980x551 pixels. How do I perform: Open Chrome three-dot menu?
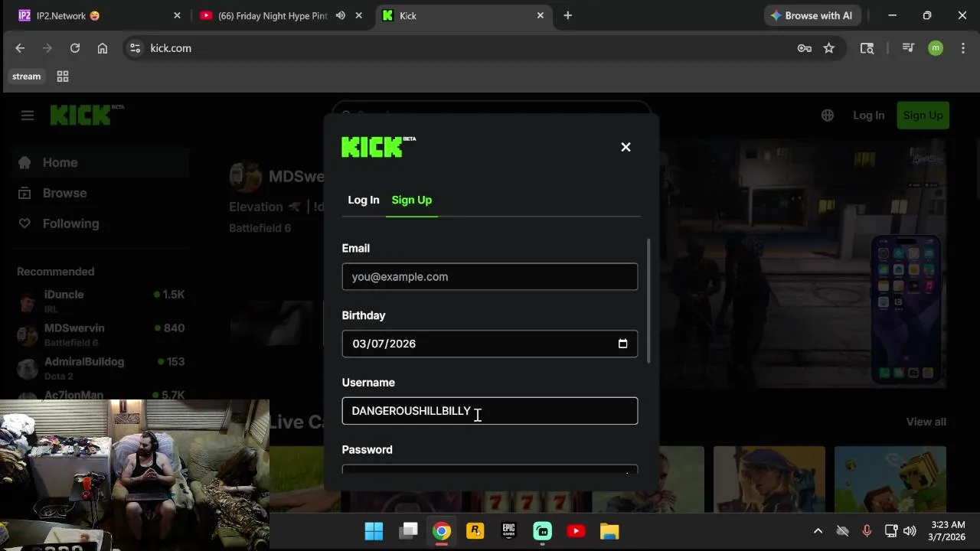click(x=963, y=48)
